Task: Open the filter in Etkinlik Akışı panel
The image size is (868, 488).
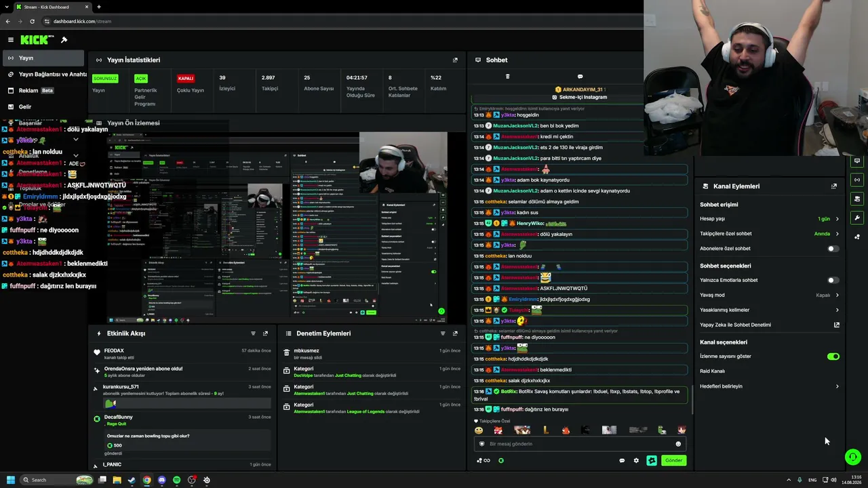Action: click(x=253, y=333)
